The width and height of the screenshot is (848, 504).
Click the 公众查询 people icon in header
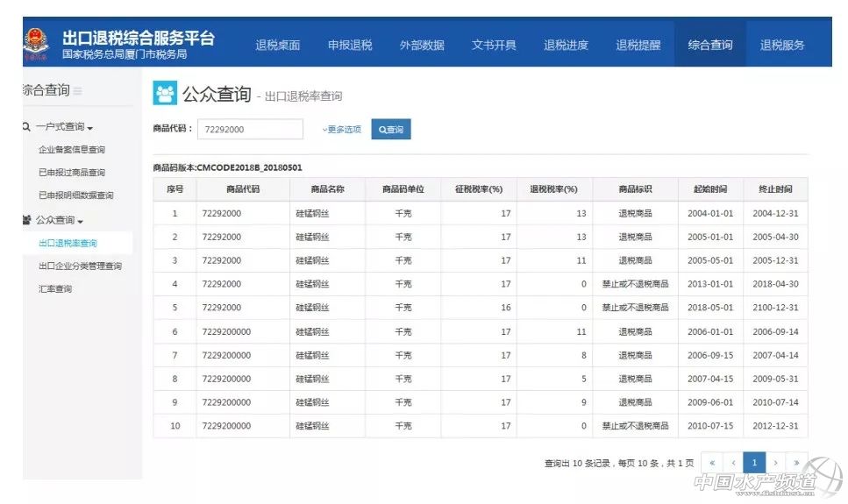[x=164, y=94]
